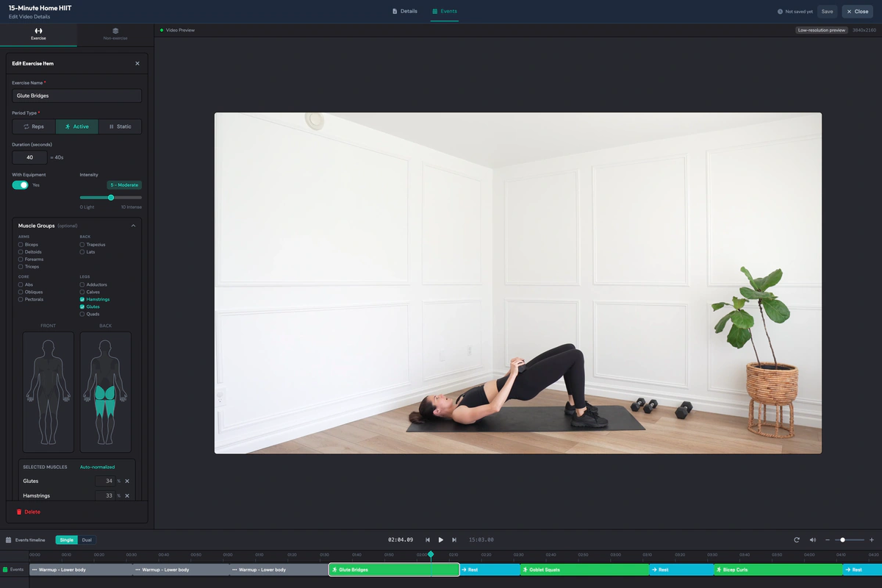Close the Edit Exercise Item panel

[x=137, y=63]
